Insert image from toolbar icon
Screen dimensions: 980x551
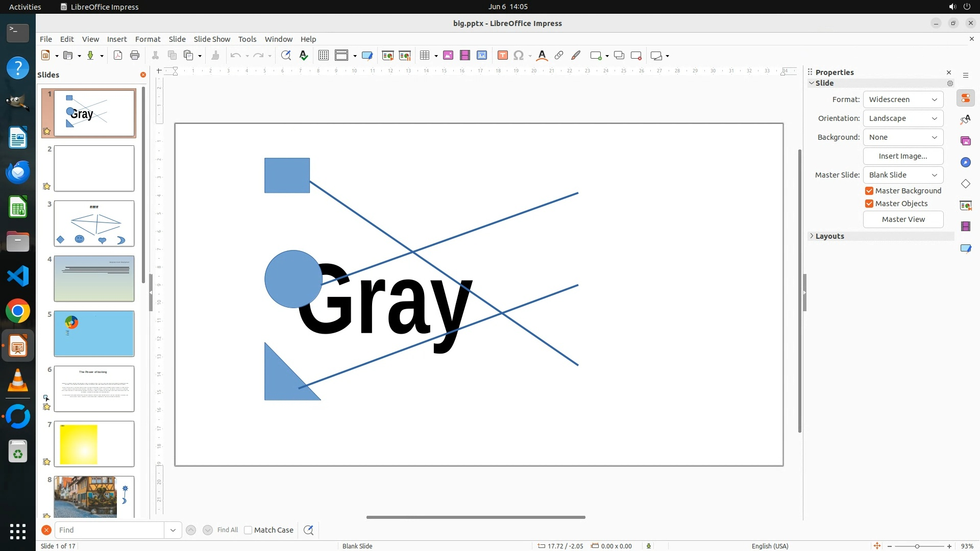coord(448,56)
